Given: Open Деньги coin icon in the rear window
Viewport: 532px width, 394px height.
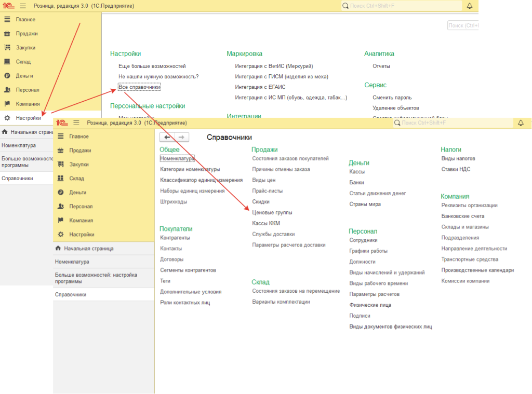Looking at the screenshot, I should pos(7,76).
